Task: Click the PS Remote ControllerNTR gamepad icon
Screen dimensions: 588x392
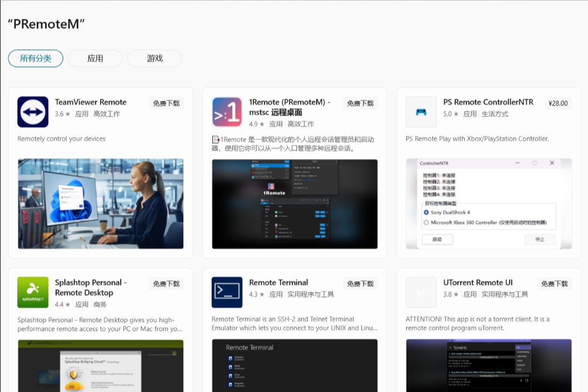Action: coord(421,112)
